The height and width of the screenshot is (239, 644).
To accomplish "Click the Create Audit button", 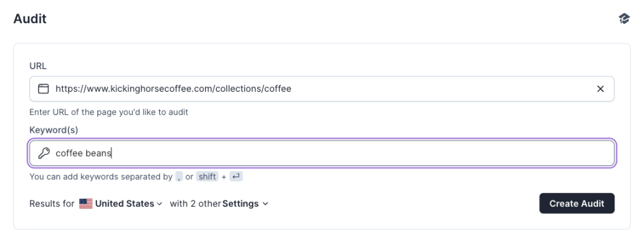I will (577, 203).
